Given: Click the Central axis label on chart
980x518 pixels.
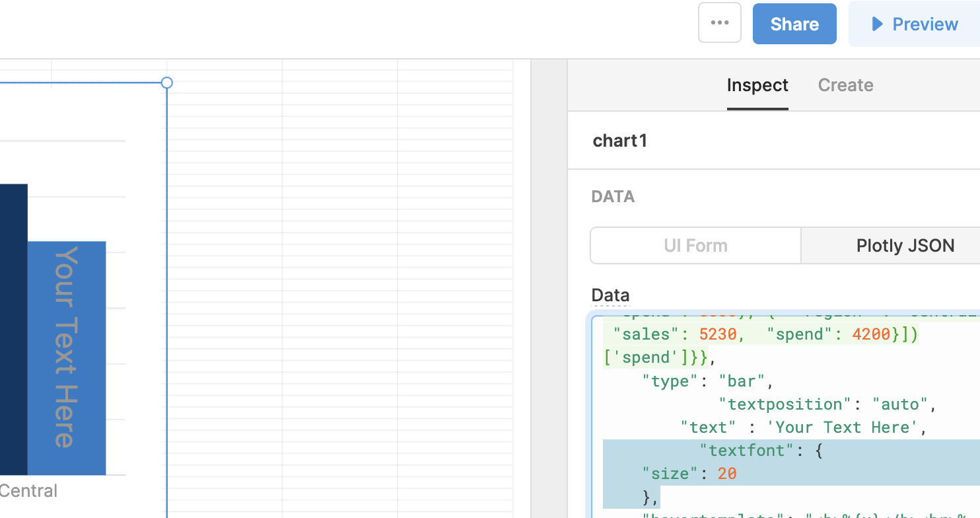Looking at the screenshot, I should tap(28, 491).
